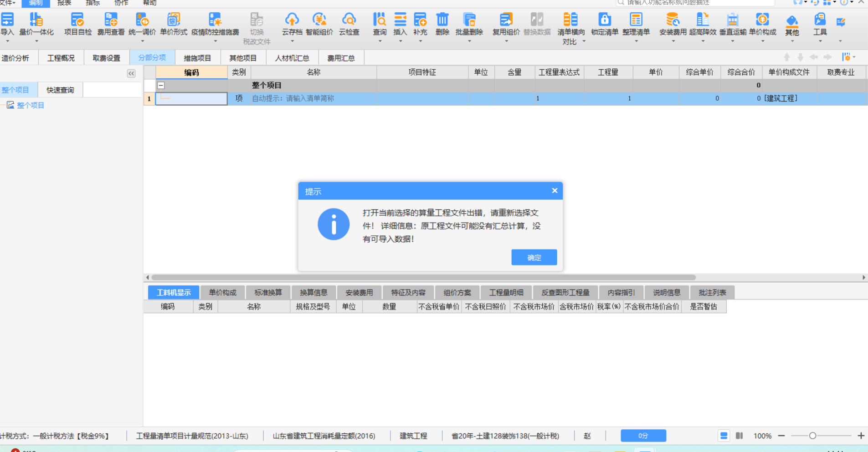
Task: Select 快速查询 in left panel
Action: (x=60, y=90)
